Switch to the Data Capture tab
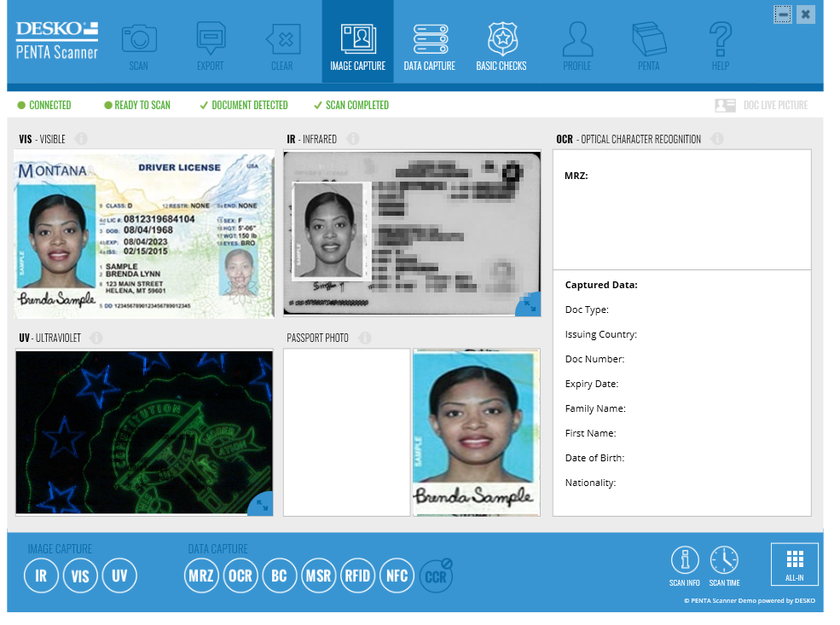This screenshot has width=840, height=625. [x=429, y=41]
